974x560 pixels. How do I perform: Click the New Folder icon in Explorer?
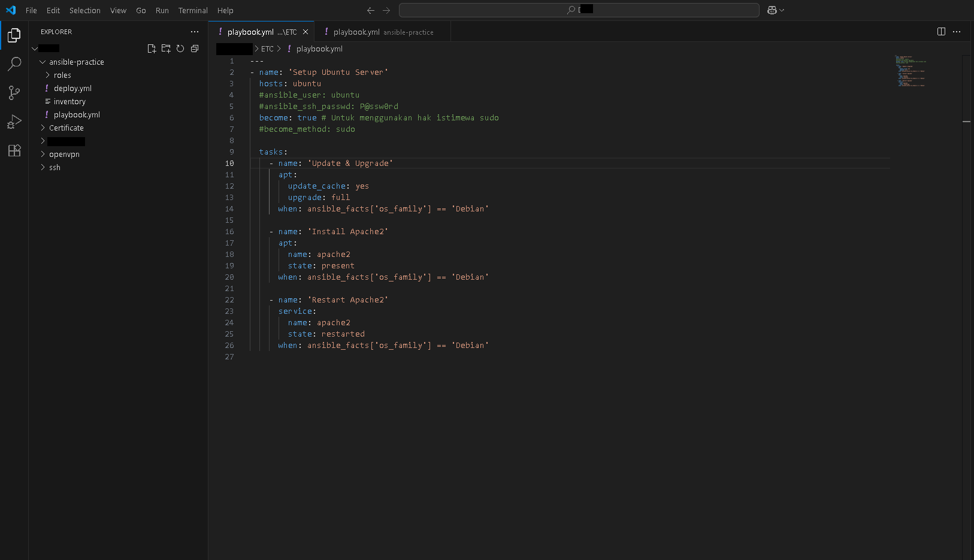point(166,49)
